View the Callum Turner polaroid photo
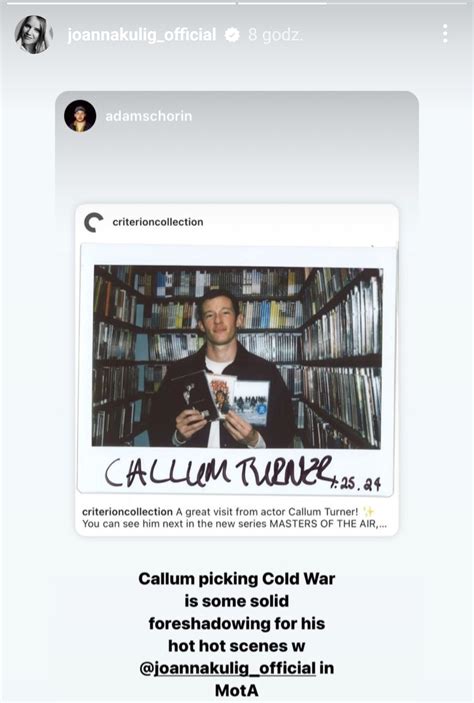The width and height of the screenshot is (474, 703). [x=237, y=356]
